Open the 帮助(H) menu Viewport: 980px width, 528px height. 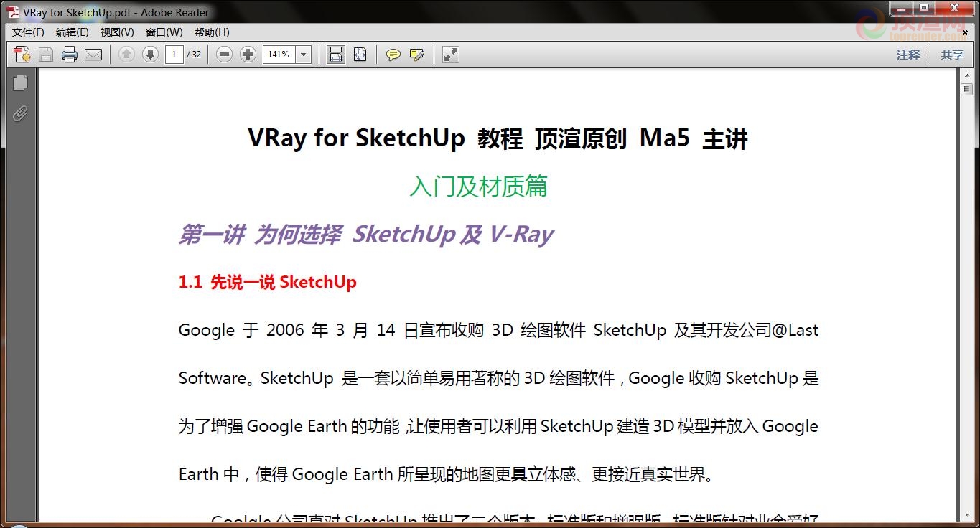coord(212,32)
